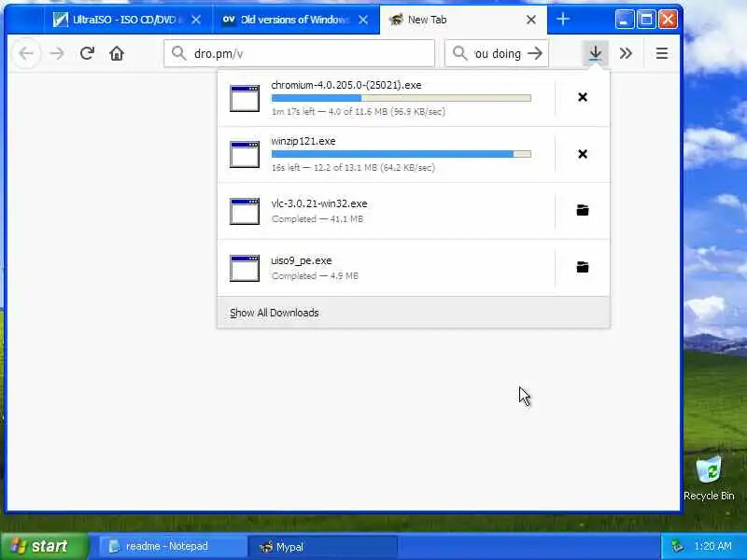Go back with the back arrow button
The width and height of the screenshot is (747, 560).
[27, 53]
